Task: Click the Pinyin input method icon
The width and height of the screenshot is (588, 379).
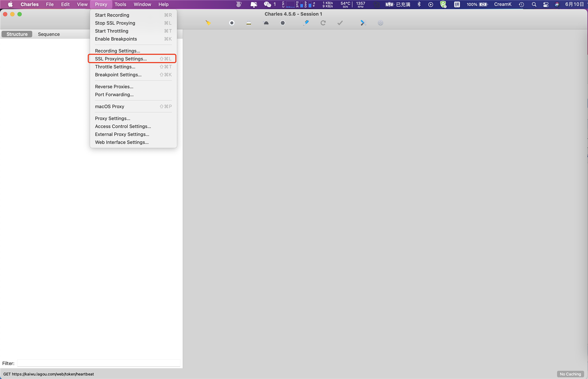Action: tap(457, 4)
